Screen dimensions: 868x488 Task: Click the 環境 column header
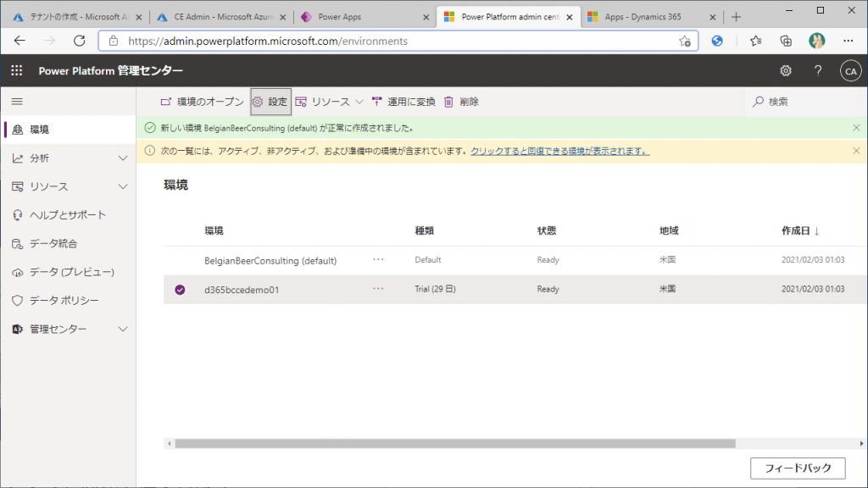pos(214,230)
